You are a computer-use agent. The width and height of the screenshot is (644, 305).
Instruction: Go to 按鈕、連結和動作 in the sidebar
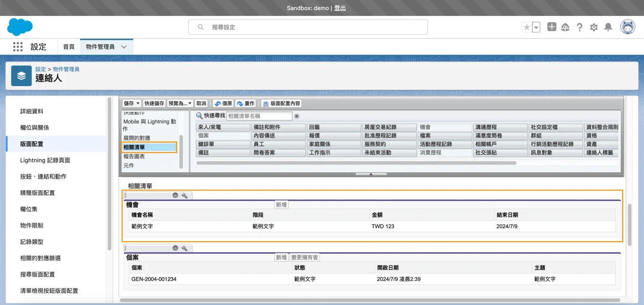click(x=43, y=176)
